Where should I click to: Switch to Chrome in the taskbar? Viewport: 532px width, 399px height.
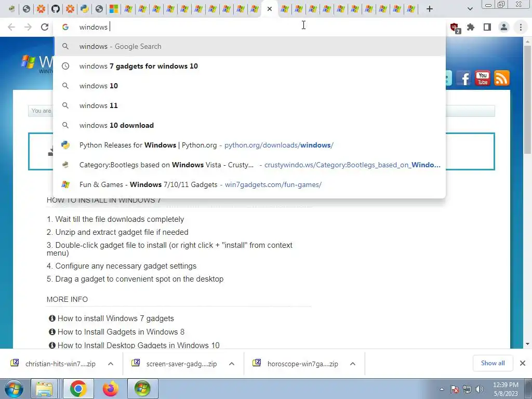tap(78, 389)
